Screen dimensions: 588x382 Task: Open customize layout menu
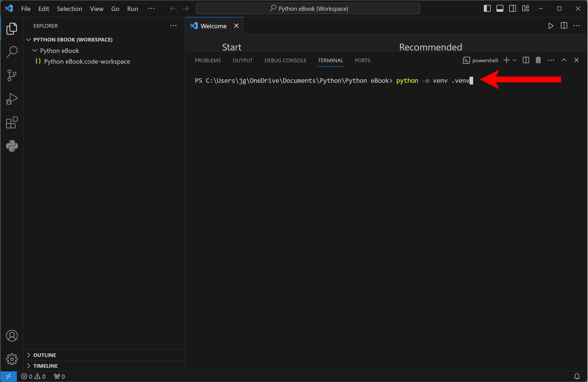point(525,8)
